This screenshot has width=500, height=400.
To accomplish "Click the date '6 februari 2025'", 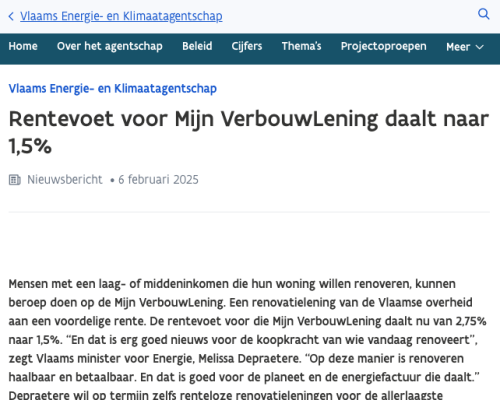I will 158,180.
